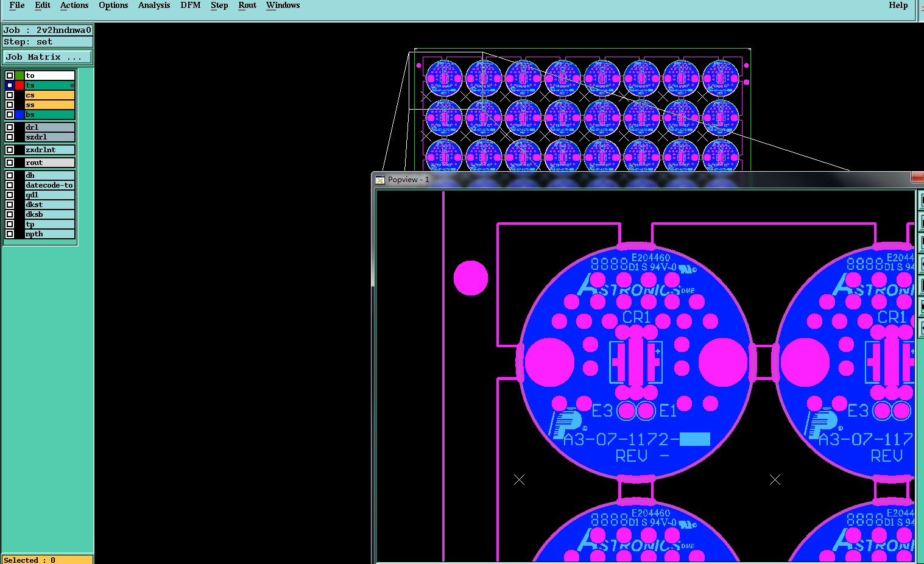Select the 'dksb' layer name
This screenshot has width=924, height=564.
[49, 214]
